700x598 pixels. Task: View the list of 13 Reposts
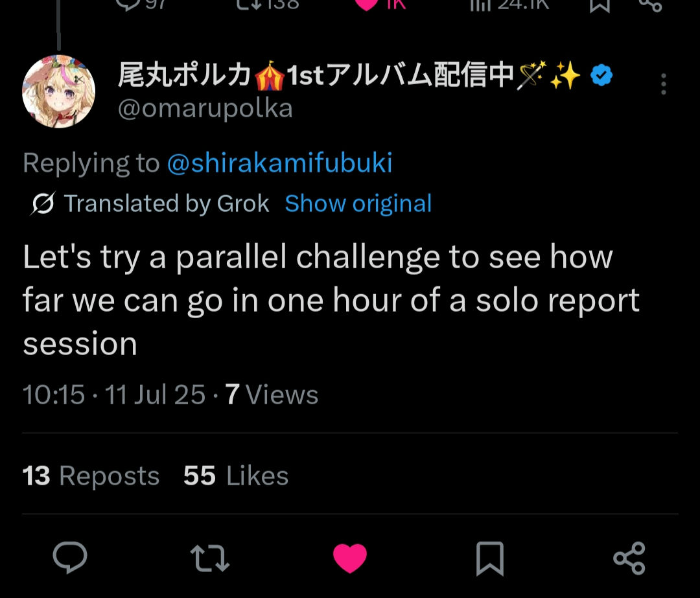[91, 476]
